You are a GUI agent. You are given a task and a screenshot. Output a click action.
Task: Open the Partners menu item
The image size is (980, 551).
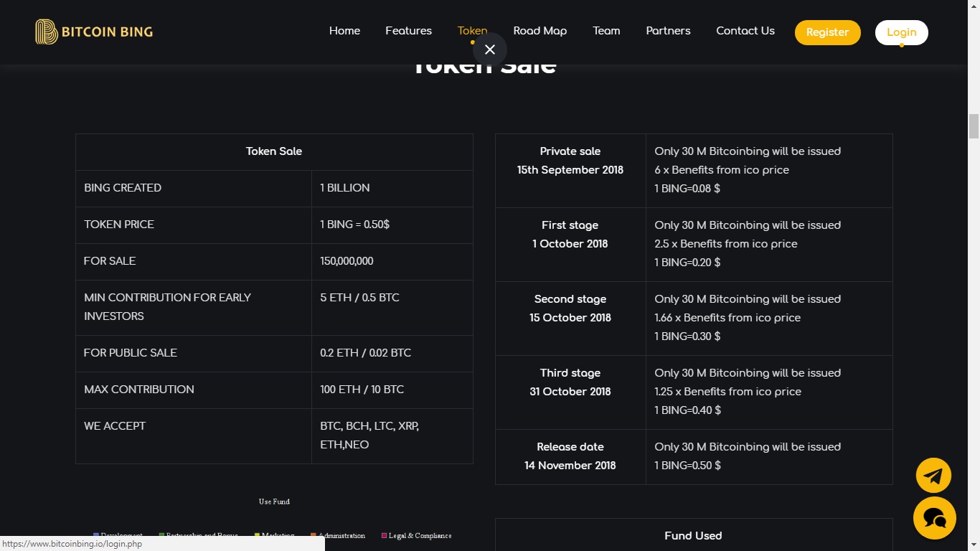(668, 31)
